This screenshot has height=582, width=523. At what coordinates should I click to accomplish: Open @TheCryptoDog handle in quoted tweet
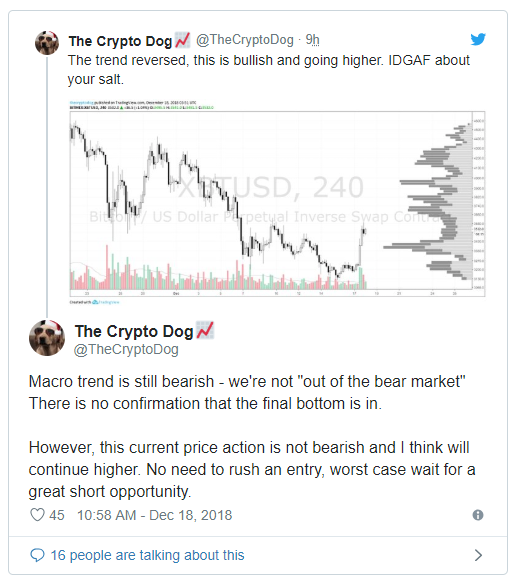pyautogui.click(x=245, y=40)
